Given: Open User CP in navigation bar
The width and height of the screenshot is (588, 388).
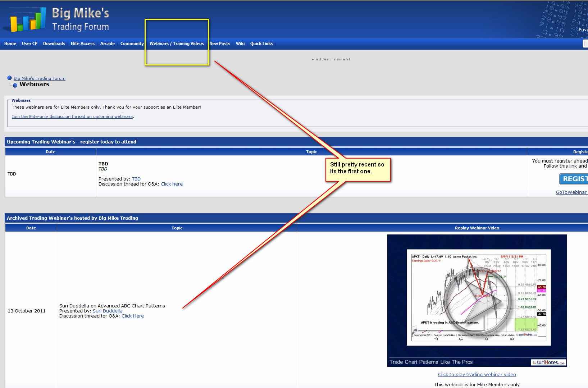Looking at the screenshot, I should tap(29, 44).
